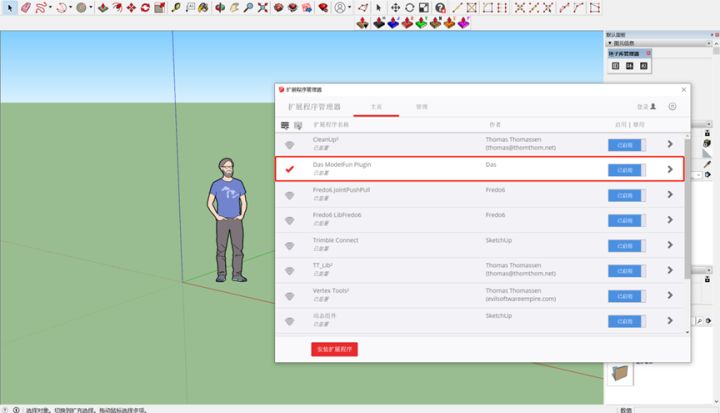Viewport: 720px width, 413px height.
Task: Open the Arc tool dropdown arrow
Action: click(x=70, y=7)
